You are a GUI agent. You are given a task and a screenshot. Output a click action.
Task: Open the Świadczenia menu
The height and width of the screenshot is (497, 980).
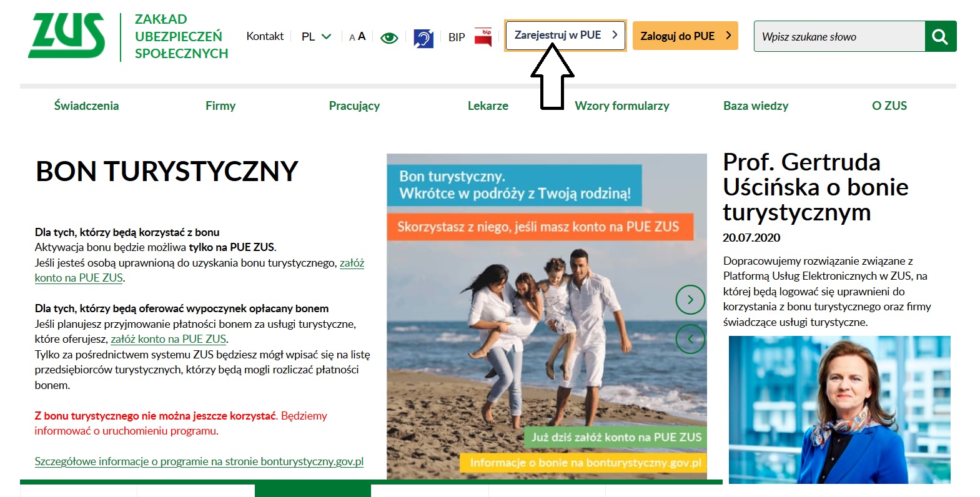click(86, 106)
